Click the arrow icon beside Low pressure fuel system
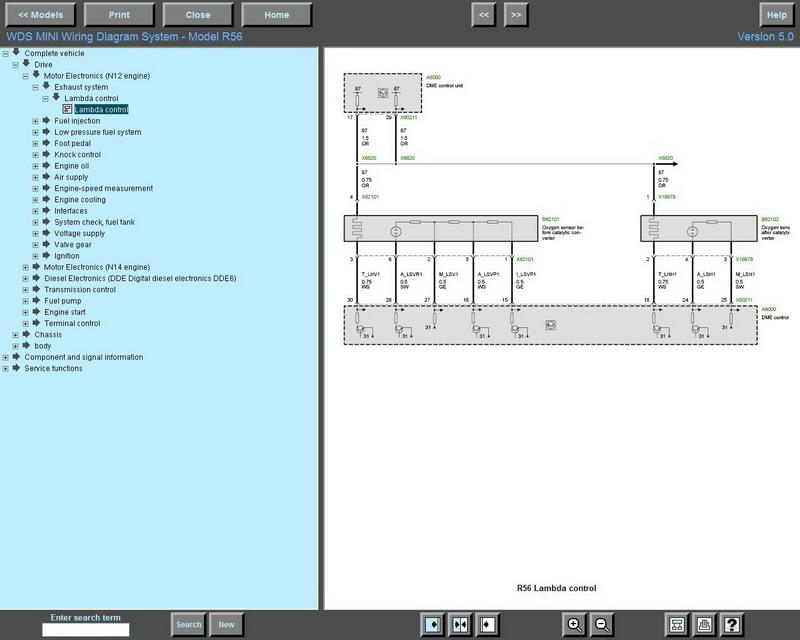The image size is (800, 640). (x=46, y=132)
